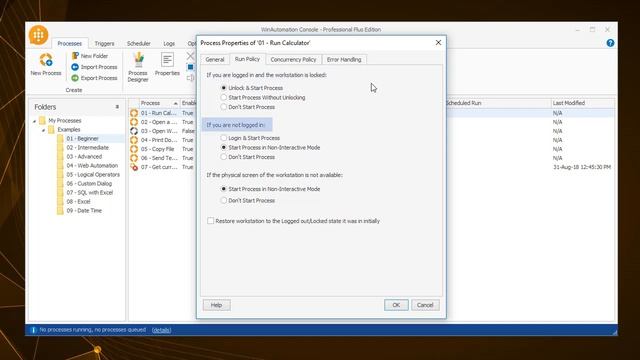Click the Examples folder icon
The image size is (640, 360).
[x=51, y=129]
